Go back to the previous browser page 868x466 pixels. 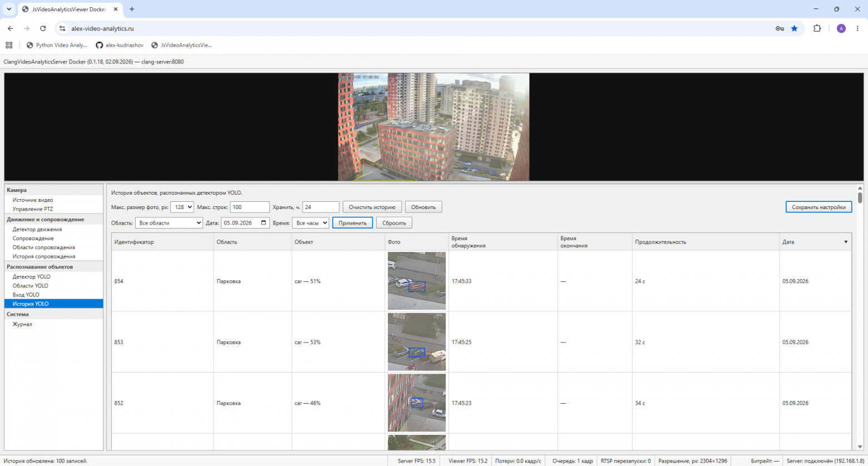(x=11, y=28)
